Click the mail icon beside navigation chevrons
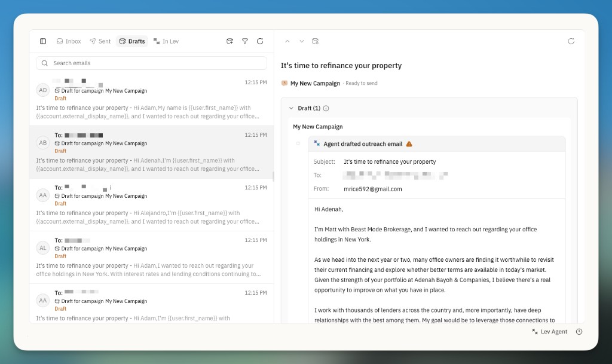612x364 pixels. click(316, 41)
